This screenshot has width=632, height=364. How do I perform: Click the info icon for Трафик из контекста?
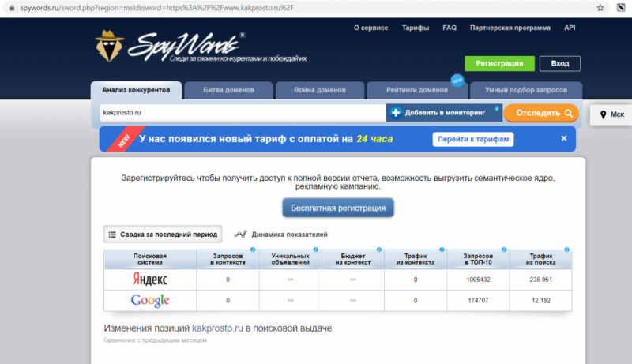[442, 250]
